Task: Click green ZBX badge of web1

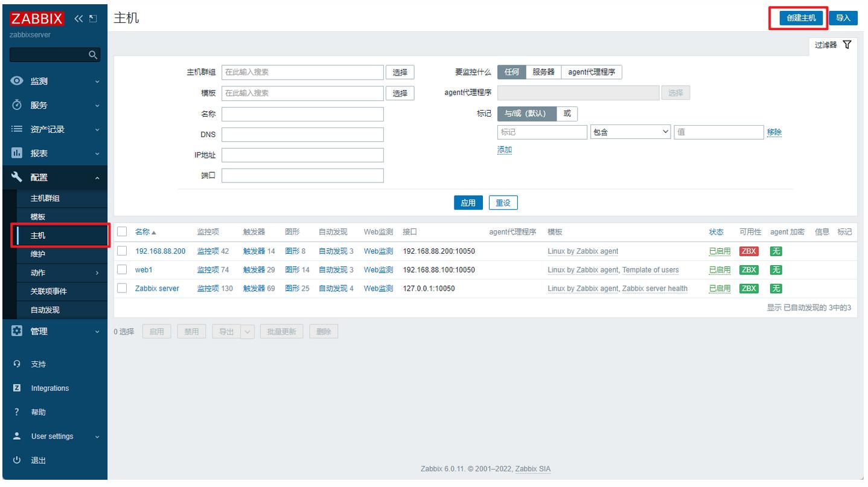Action: (x=748, y=270)
